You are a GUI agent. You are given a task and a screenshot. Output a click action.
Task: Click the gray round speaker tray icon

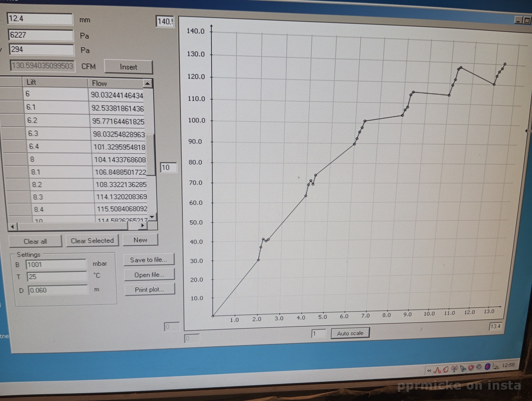pos(479,367)
